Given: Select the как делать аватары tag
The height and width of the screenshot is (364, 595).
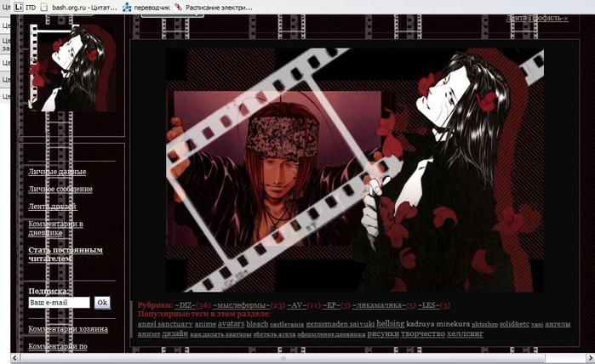Looking at the screenshot, I should [x=220, y=334].
